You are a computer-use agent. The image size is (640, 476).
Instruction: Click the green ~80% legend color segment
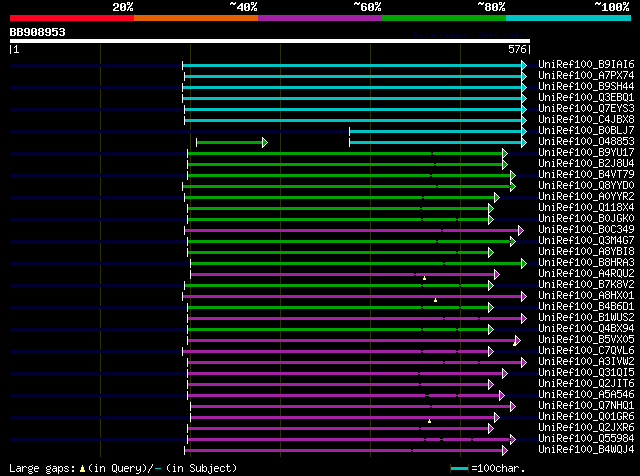pos(444,18)
